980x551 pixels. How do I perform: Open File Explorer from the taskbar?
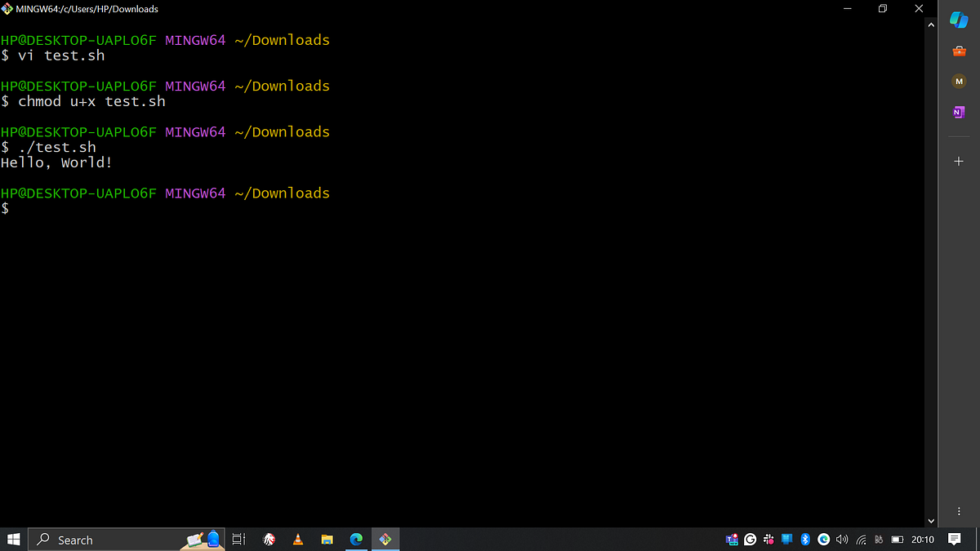tap(327, 539)
